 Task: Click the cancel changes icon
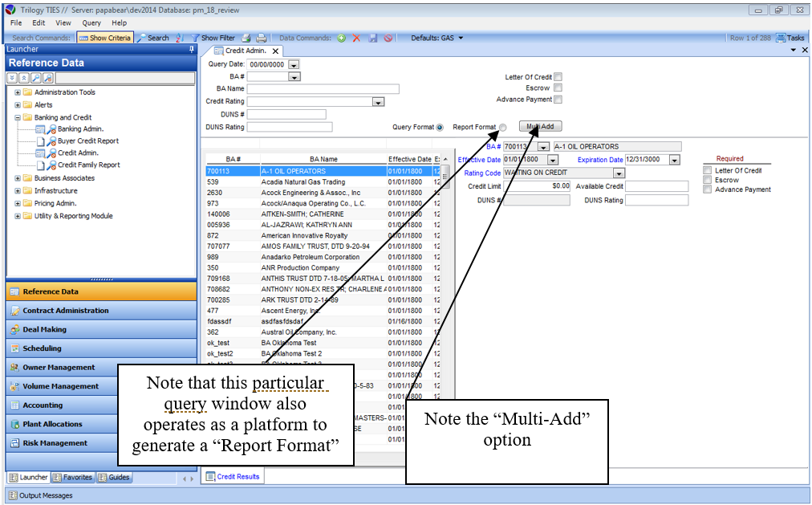tap(388, 38)
